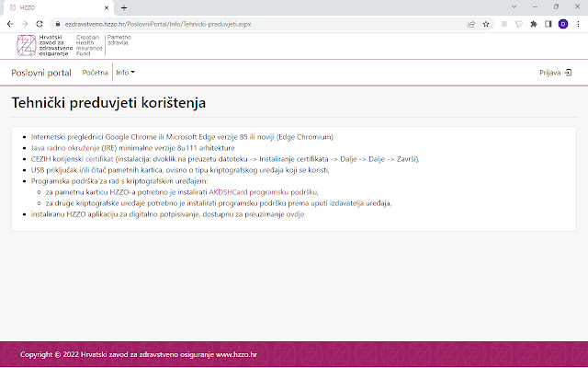Screen dimensions: 588x368
Task: Bookmark this page with the star
Action: tap(486, 24)
